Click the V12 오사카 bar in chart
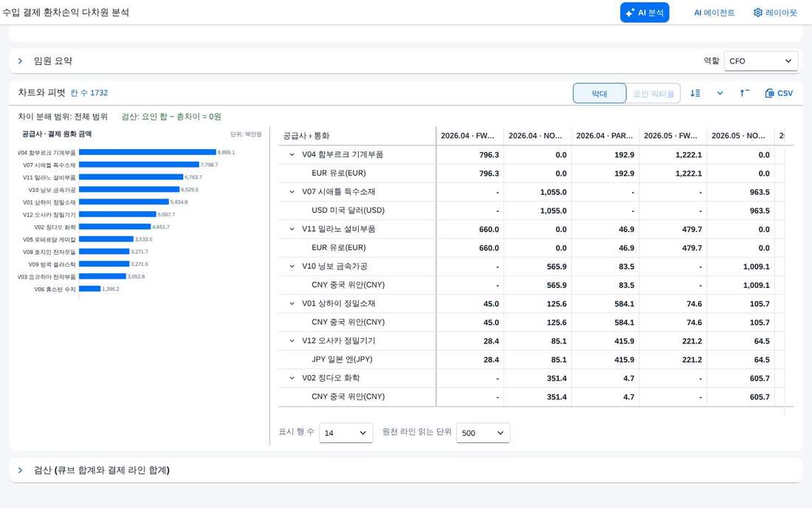The width and height of the screenshot is (812, 508). 117,214
